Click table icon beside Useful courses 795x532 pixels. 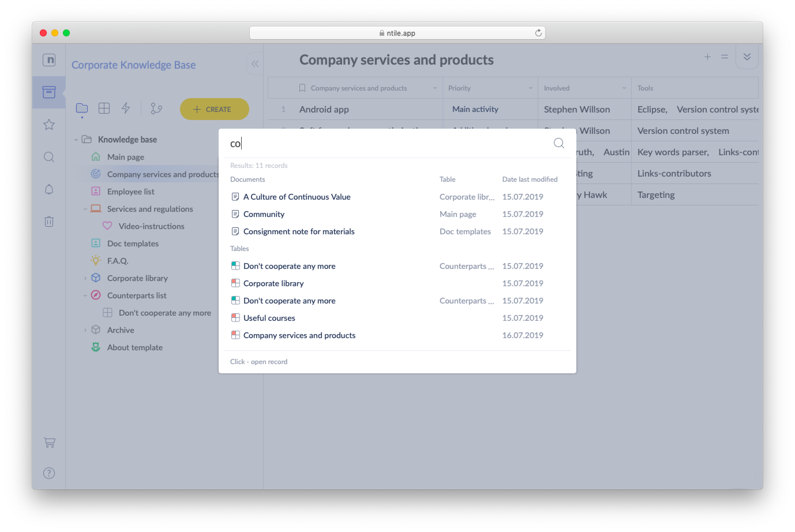point(235,318)
